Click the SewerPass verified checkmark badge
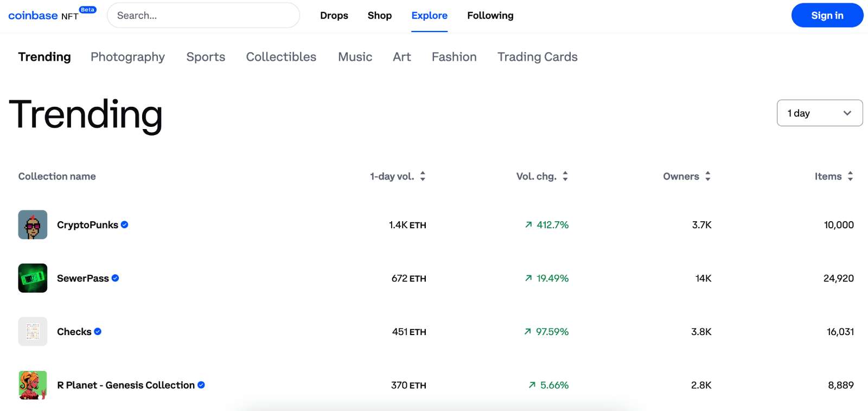The width and height of the screenshot is (868, 411). pos(115,278)
